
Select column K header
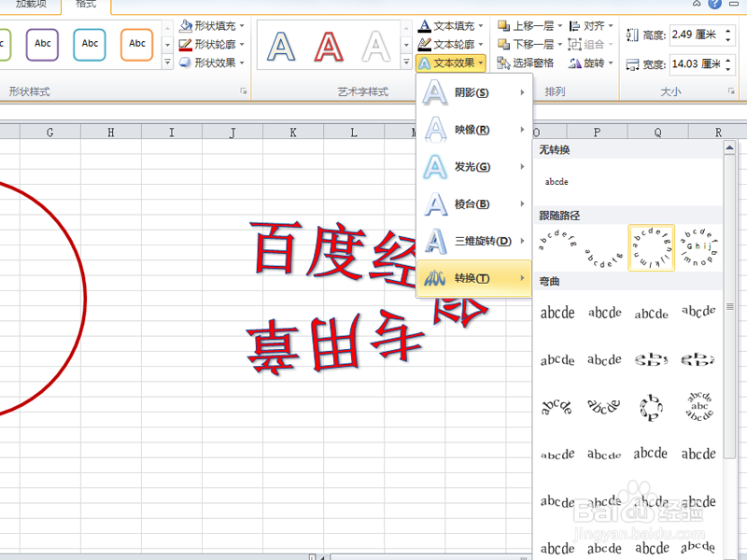(x=293, y=132)
